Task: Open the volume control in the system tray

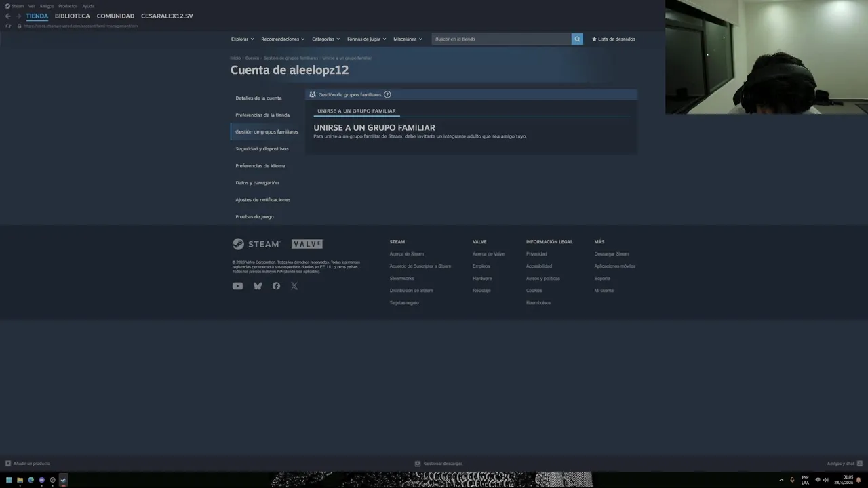Action: pyautogui.click(x=826, y=480)
